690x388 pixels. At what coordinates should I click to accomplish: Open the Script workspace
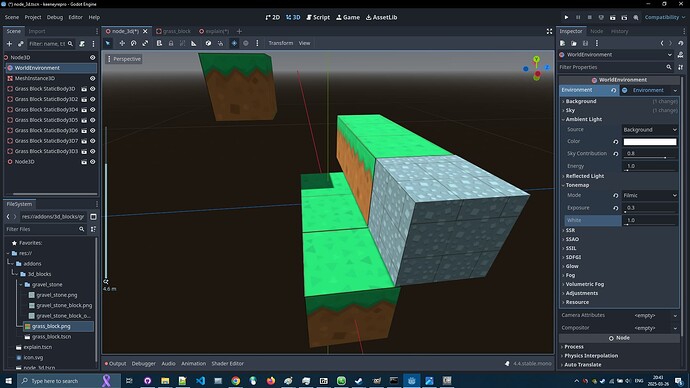pyautogui.click(x=318, y=17)
